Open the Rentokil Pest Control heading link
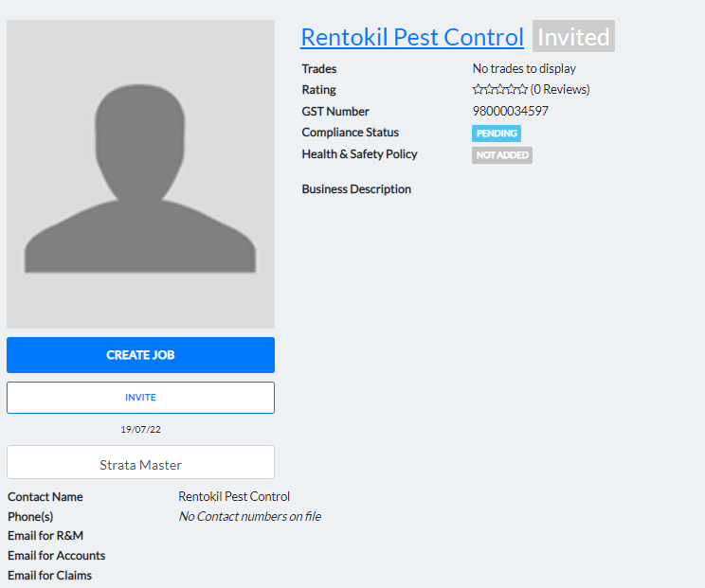 411,37
